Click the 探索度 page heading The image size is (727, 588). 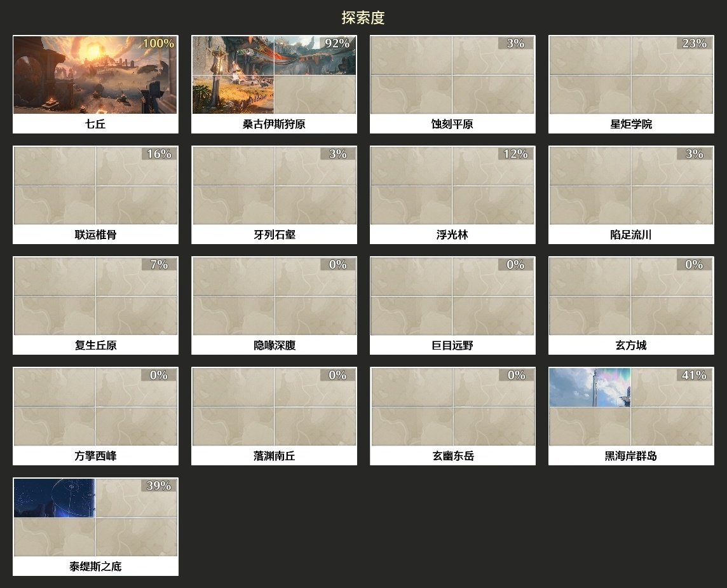[x=363, y=18]
